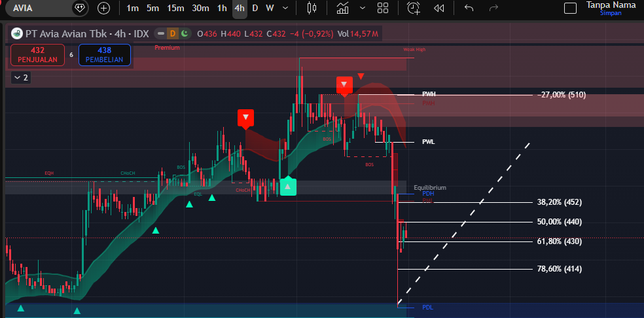Screen dimensions: 644x318
Task: Add a comparison symbol with the plus icon
Action: click(103, 8)
